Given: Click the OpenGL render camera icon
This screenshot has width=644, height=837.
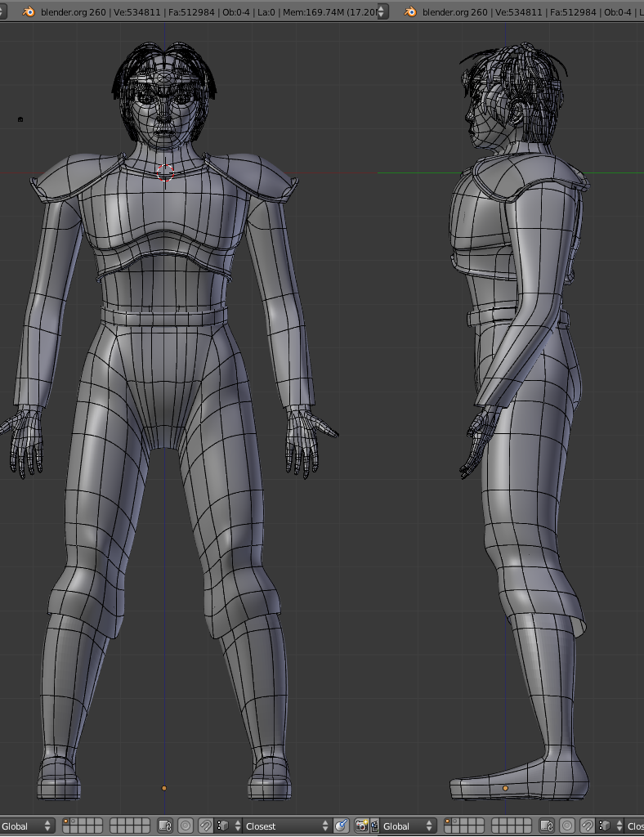Looking at the screenshot, I should 361,826.
